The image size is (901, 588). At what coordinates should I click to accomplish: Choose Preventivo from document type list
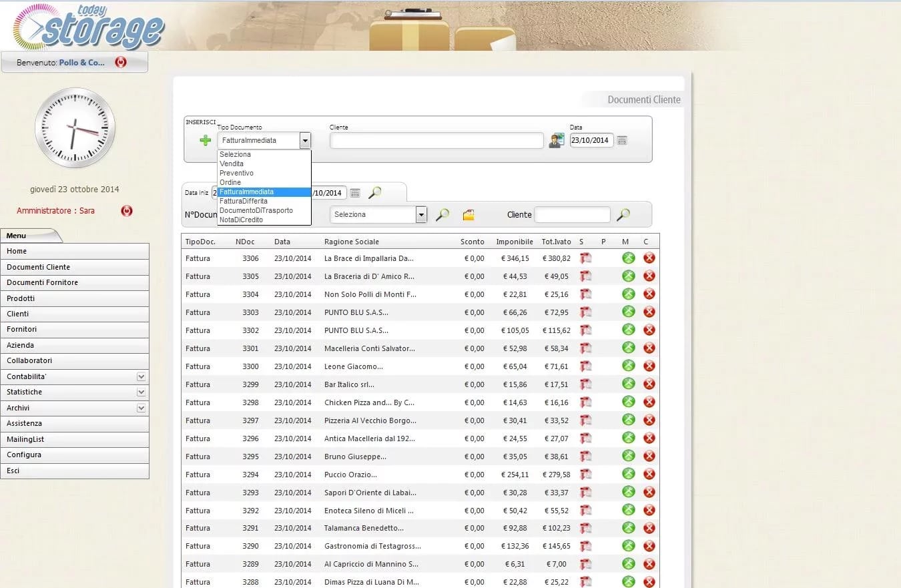264,173
